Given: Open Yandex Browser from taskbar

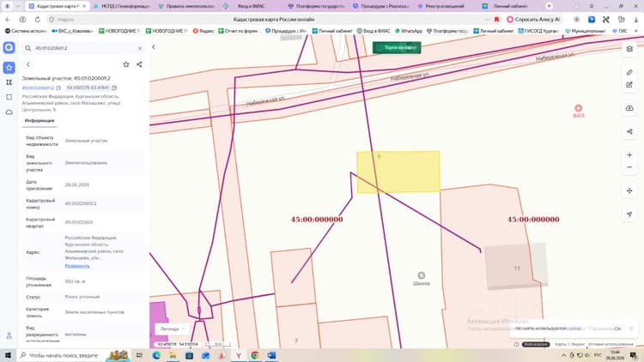Looking at the screenshot, I should 239,355.
